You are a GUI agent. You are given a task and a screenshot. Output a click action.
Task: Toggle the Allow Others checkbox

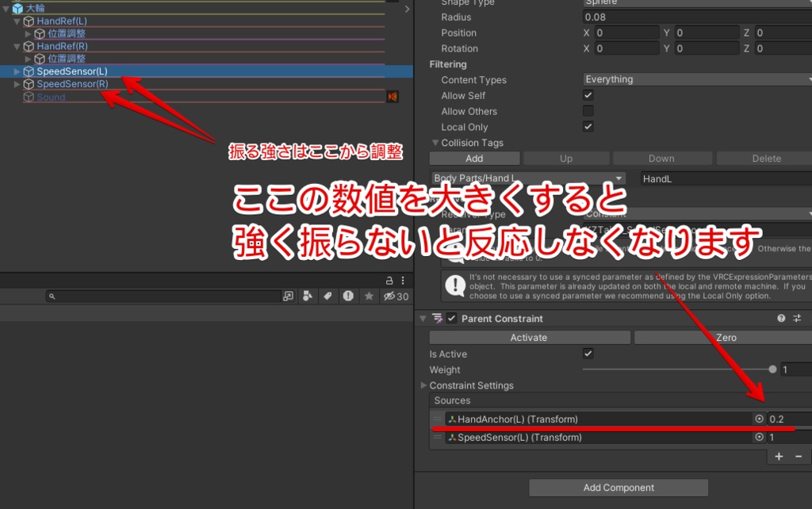588,111
